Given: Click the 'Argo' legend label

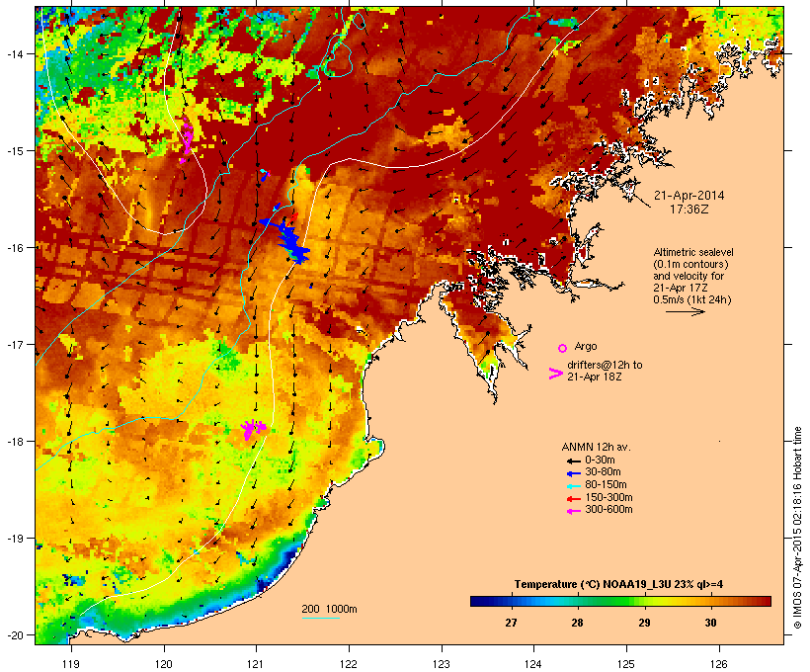Looking at the screenshot, I should click(x=586, y=346).
